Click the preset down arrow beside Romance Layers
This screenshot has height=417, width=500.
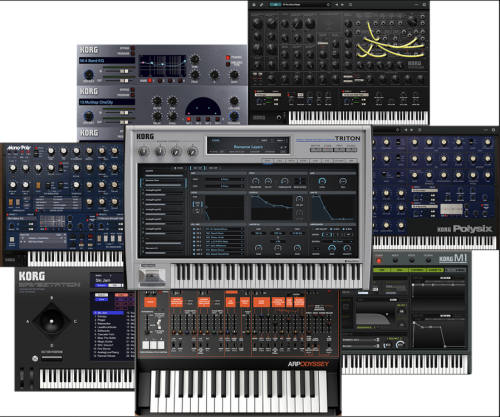pyautogui.click(x=285, y=148)
